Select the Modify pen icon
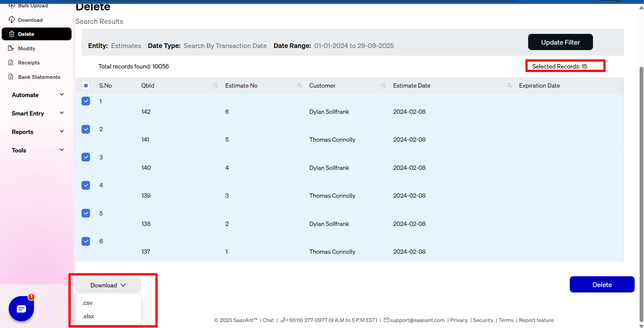Viewport: 644px width, 328px height. [x=11, y=48]
